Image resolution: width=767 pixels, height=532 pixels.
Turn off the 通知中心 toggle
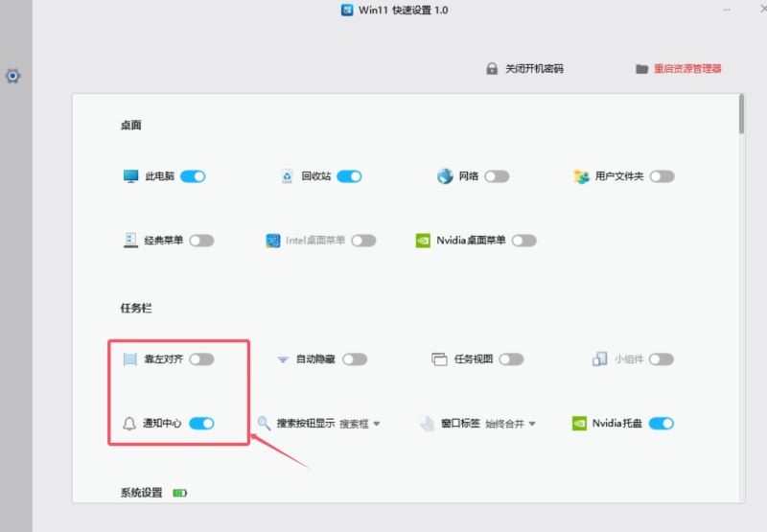tap(201, 424)
